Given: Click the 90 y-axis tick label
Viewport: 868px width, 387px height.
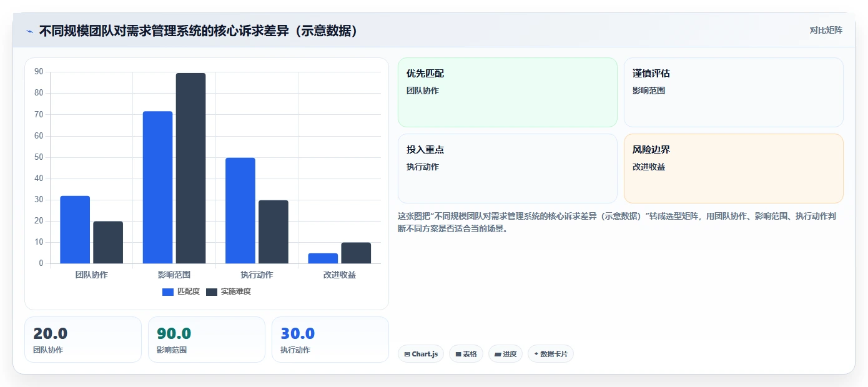Looking at the screenshot, I should [39, 72].
